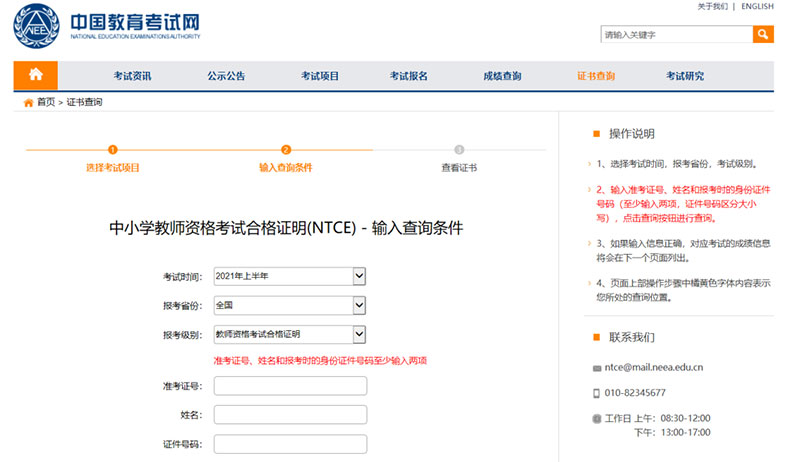
Task: Open the 考试时间 dropdown showing 2021年上半年
Action: 289,276
